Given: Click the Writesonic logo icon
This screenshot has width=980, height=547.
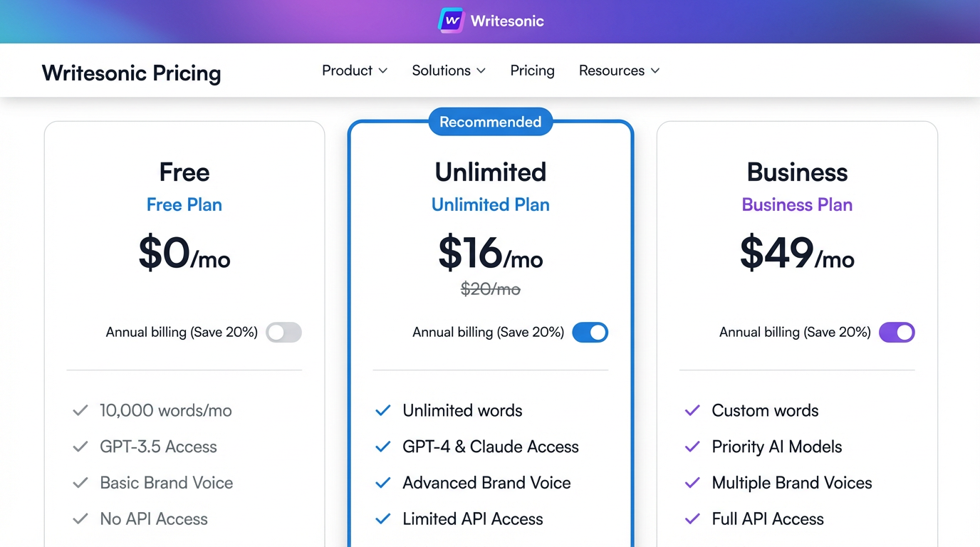Looking at the screenshot, I should point(450,20).
